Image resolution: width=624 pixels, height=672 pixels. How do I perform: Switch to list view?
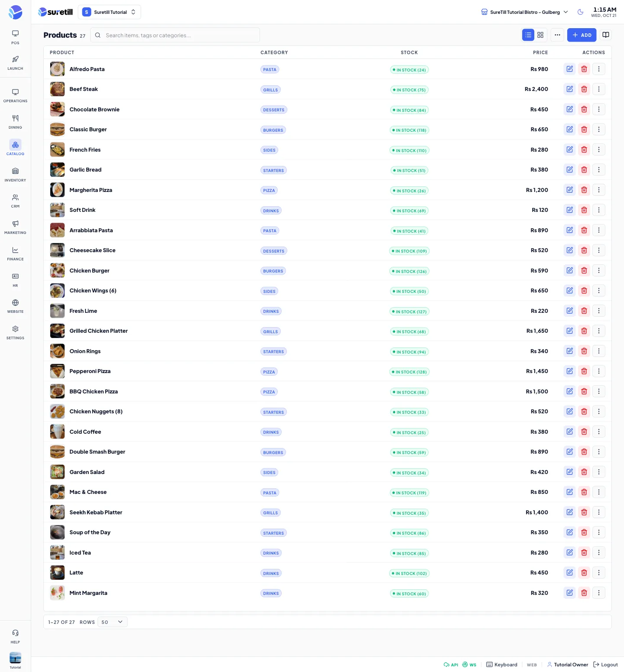click(528, 35)
